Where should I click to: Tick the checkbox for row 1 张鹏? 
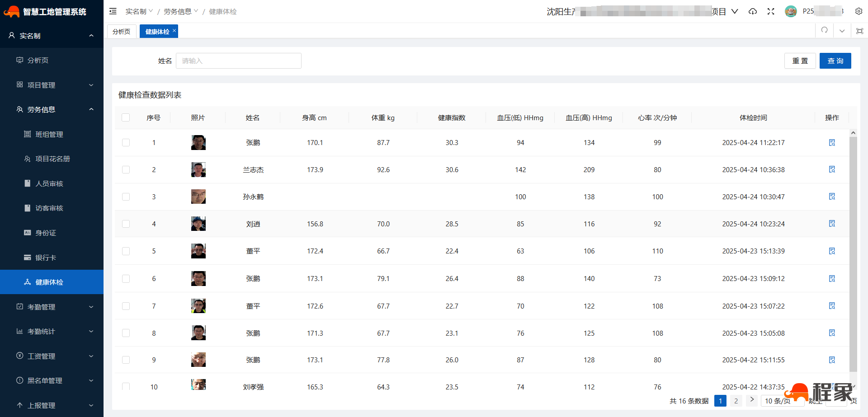click(126, 143)
